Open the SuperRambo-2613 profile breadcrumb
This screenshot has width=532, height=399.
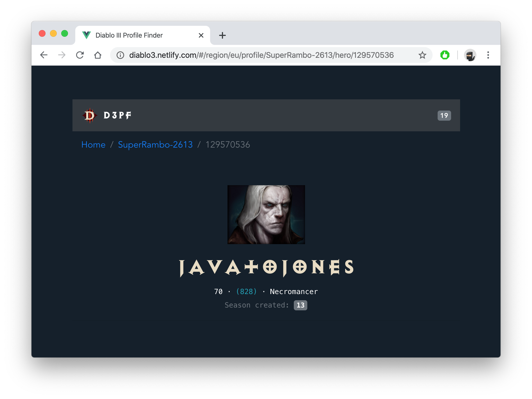pos(155,145)
